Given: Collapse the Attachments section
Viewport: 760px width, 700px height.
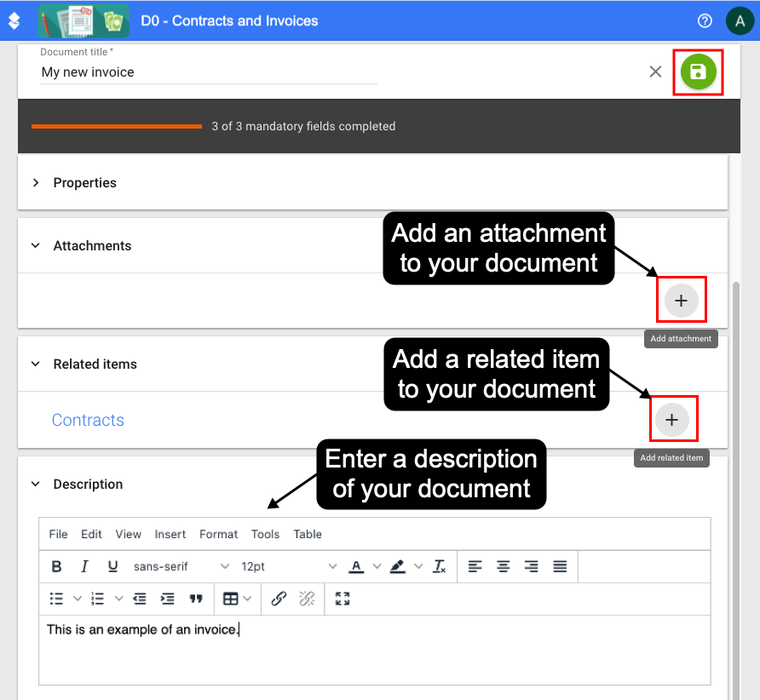Looking at the screenshot, I should click(35, 245).
